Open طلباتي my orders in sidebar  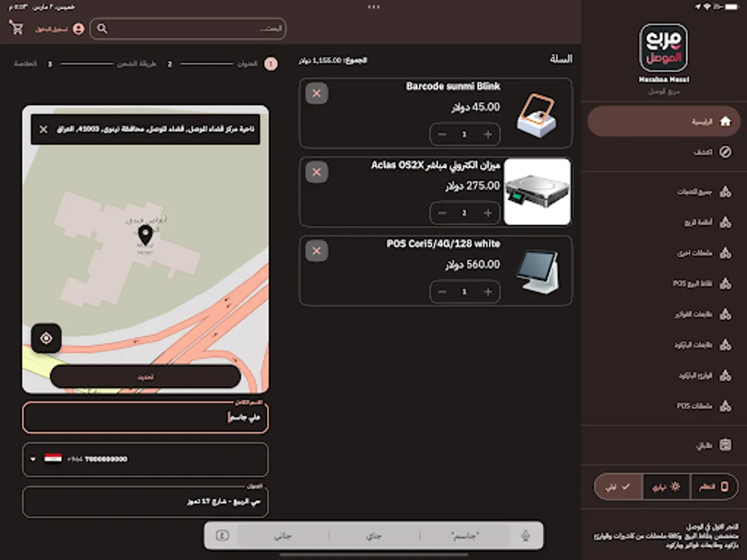click(664, 445)
